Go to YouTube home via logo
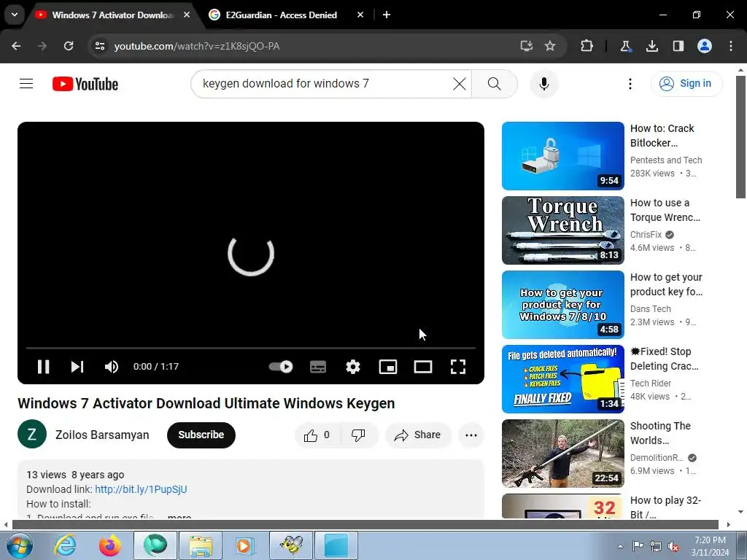This screenshot has width=747, height=560. (85, 84)
